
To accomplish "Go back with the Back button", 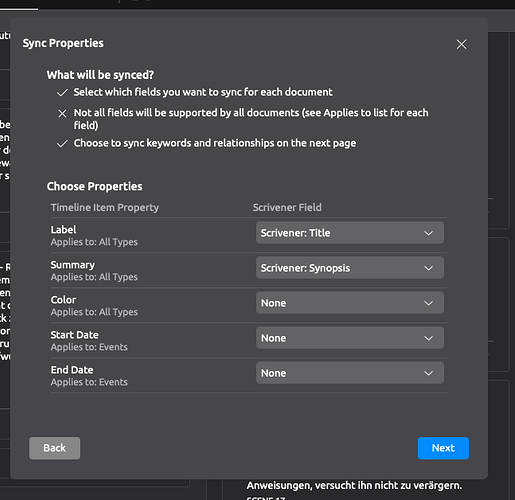I will coord(54,448).
